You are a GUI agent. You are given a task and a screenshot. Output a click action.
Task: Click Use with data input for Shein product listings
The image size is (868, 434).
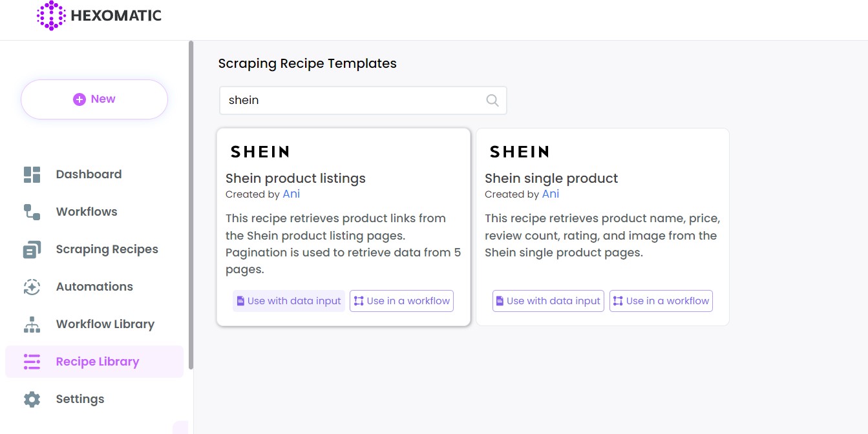(x=288, y=300)
